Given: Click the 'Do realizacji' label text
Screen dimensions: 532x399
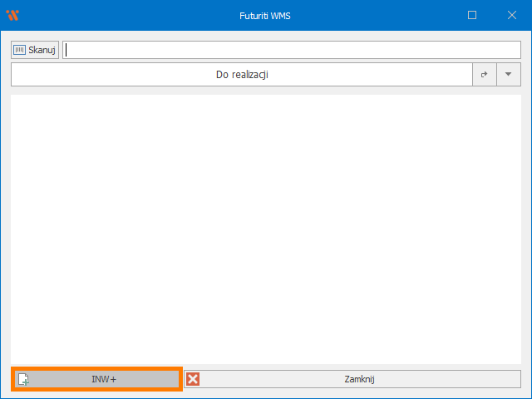Looking at the screenshot, I should pos(242,75).
